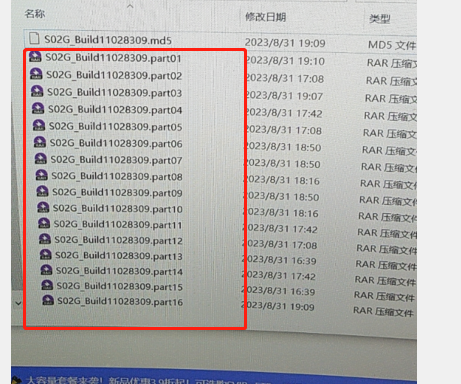Select file name S02G_Build11028309.part12
Image resolution: width=461 pixels, height=384 pixels.
coord(118,240)
